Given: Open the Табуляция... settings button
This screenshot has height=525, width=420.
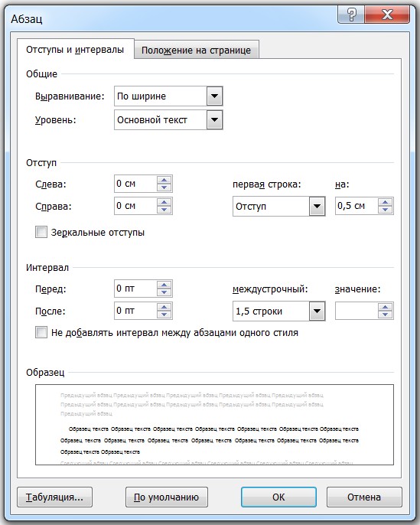Looking at the screenshot, I should point(55,497).
